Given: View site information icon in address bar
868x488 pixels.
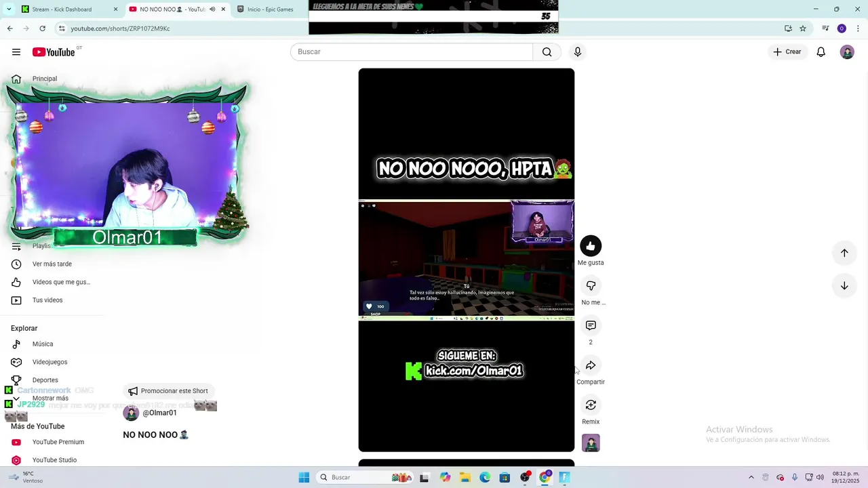Looking at the screenshot, I should coord(62,28).
